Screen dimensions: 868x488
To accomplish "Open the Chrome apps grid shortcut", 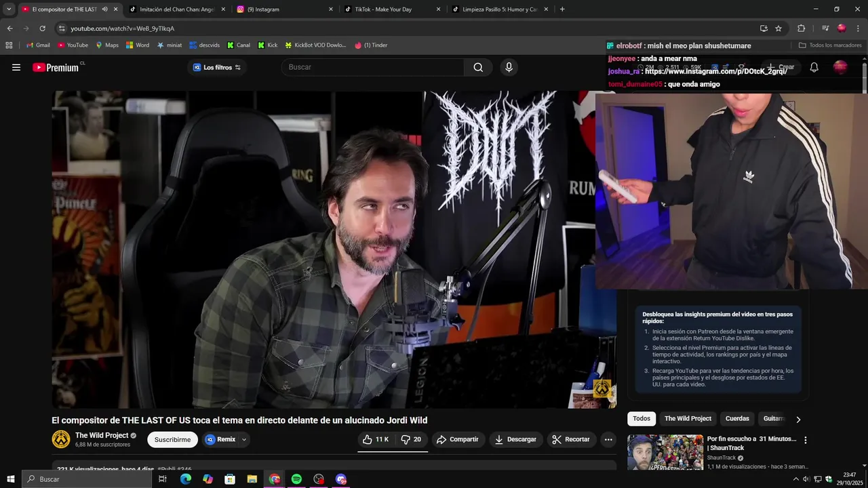I will click(x=9, y=45).
